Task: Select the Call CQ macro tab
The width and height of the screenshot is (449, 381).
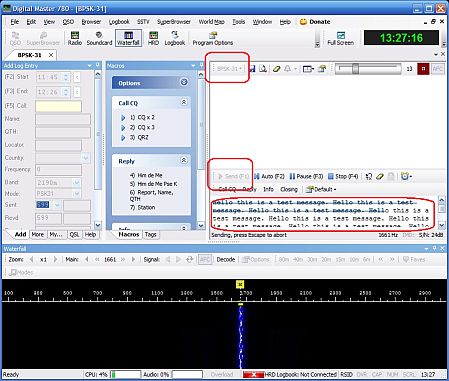Action: (227, 189)
